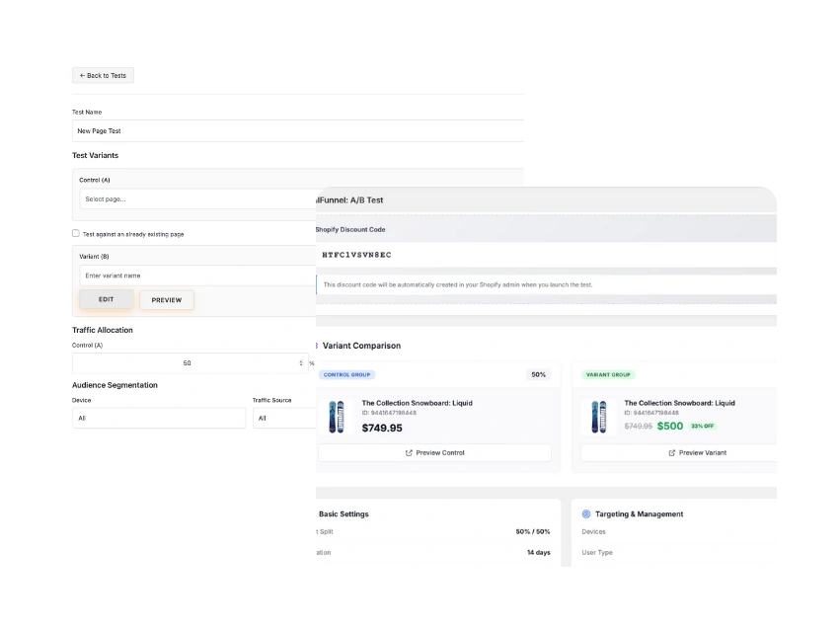Image resolution: width=840 pixels, height=630 pixels.
Task: Enable 'Test against an already existing page'
Action: 76,234
